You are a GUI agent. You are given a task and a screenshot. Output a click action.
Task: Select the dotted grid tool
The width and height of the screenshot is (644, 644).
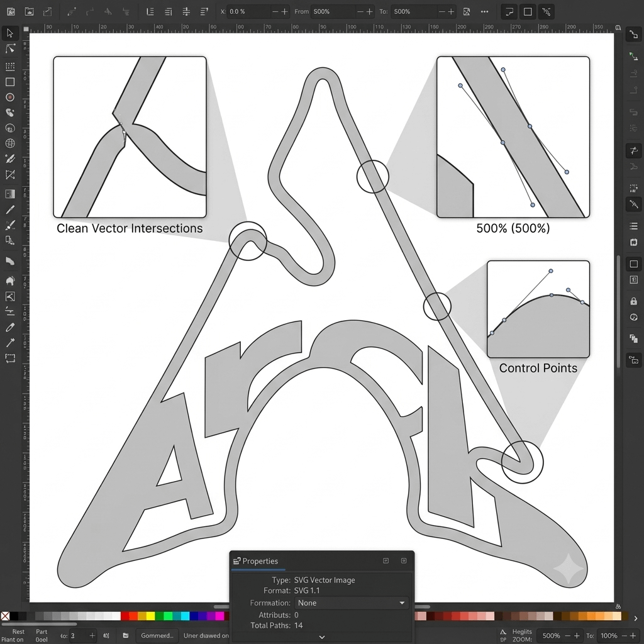[10, 67]
